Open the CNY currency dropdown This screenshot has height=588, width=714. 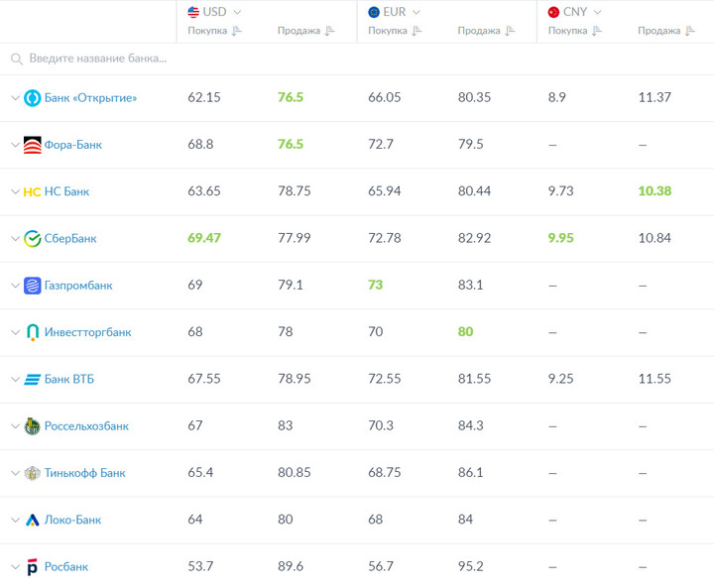click(x=597, y=12)
